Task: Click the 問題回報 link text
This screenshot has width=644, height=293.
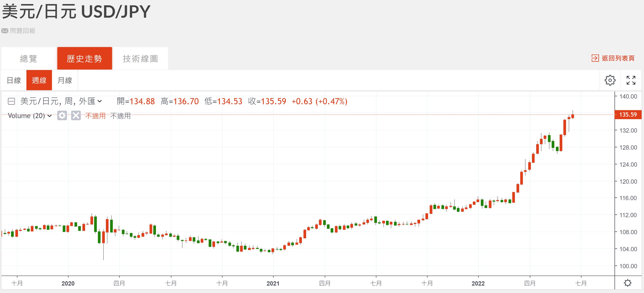Action: click(x=23, y=31)
